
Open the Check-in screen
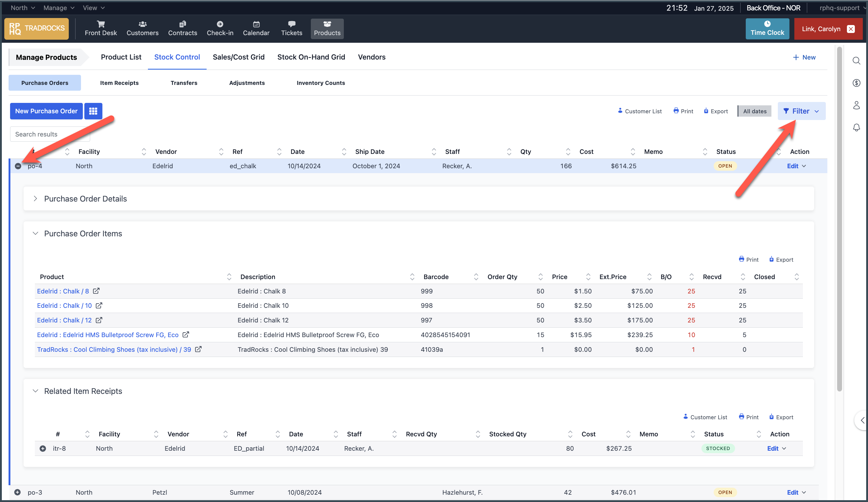point(220,29)
